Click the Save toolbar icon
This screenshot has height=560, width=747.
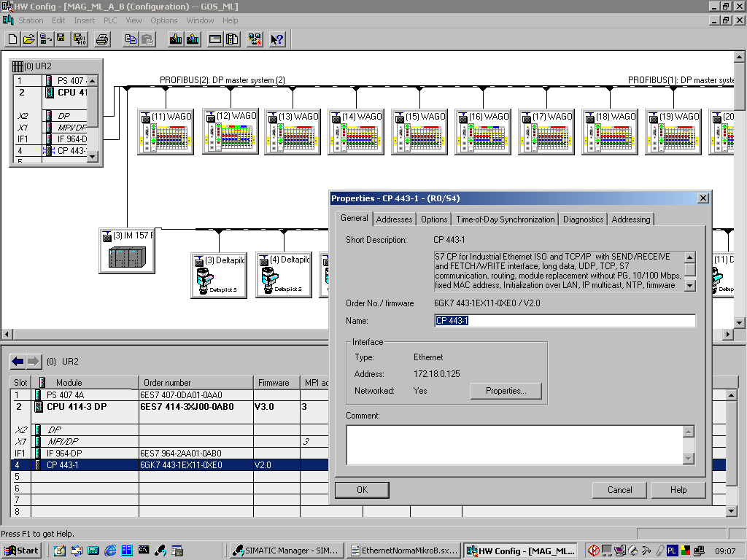point(61,39)
